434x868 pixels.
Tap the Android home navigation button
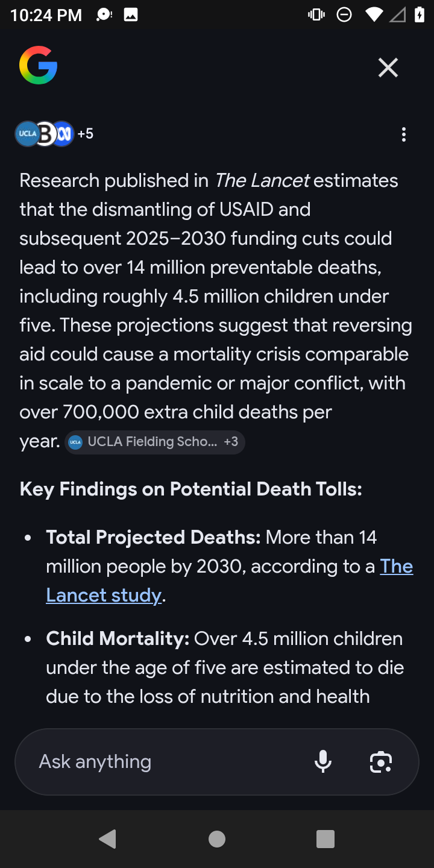(x=217, y=838)
